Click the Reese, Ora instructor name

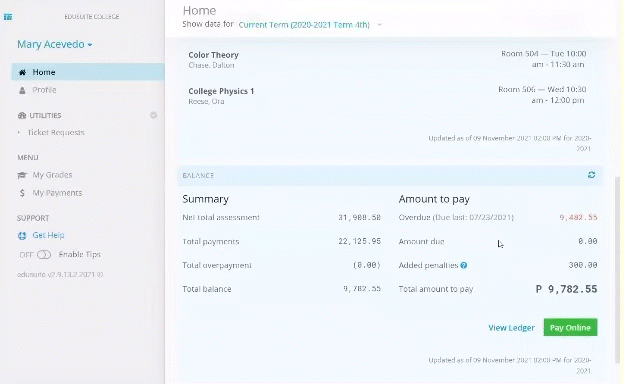click(206, 101)
